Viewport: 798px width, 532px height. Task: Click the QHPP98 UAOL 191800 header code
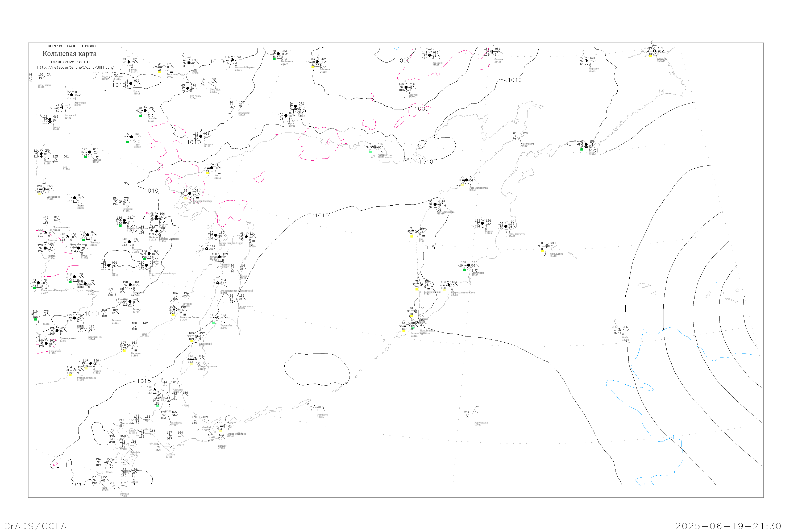(x=71, y=46)
